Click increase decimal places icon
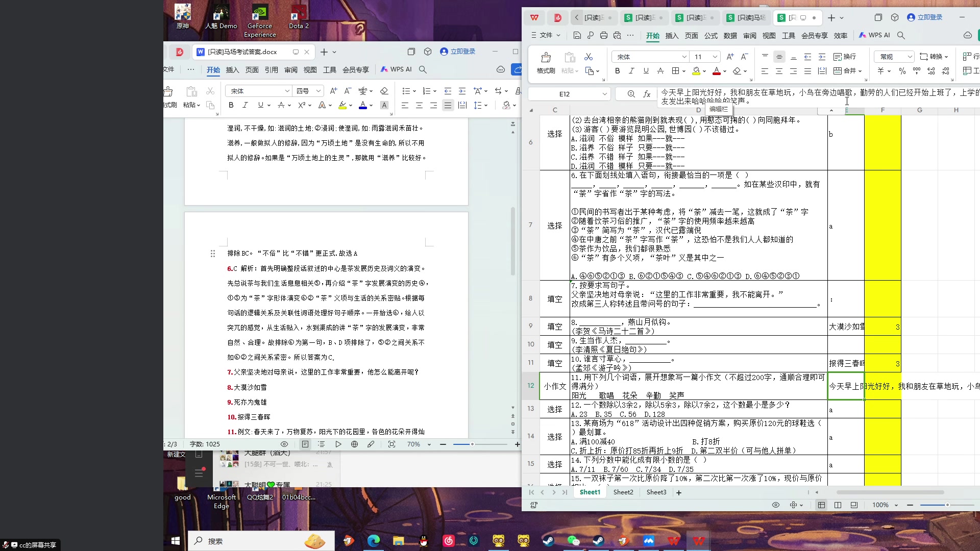The width and height of the screenshot is (980, 551). pos(931,71)
